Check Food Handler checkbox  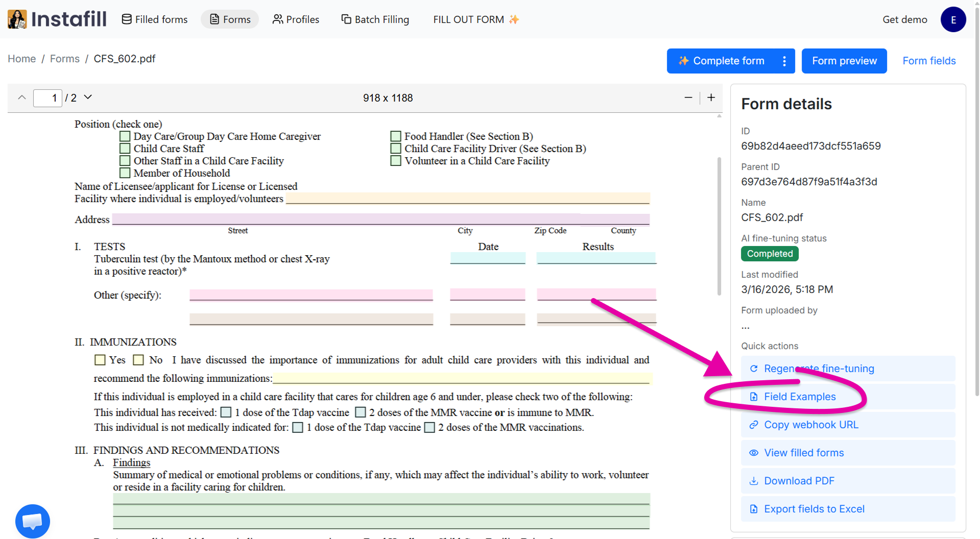click(395, 136)
